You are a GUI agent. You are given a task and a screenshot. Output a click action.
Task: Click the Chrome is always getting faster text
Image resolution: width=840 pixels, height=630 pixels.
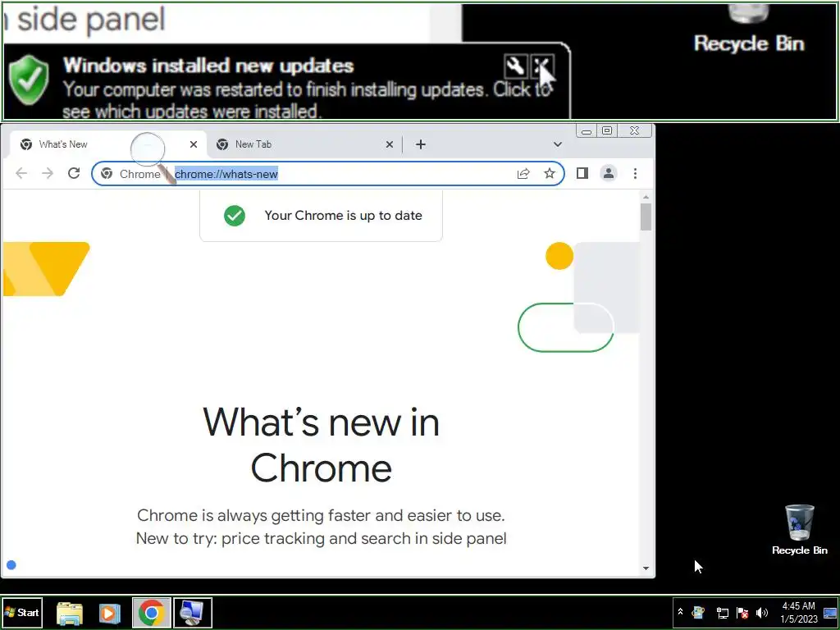[x=321, y=515]
